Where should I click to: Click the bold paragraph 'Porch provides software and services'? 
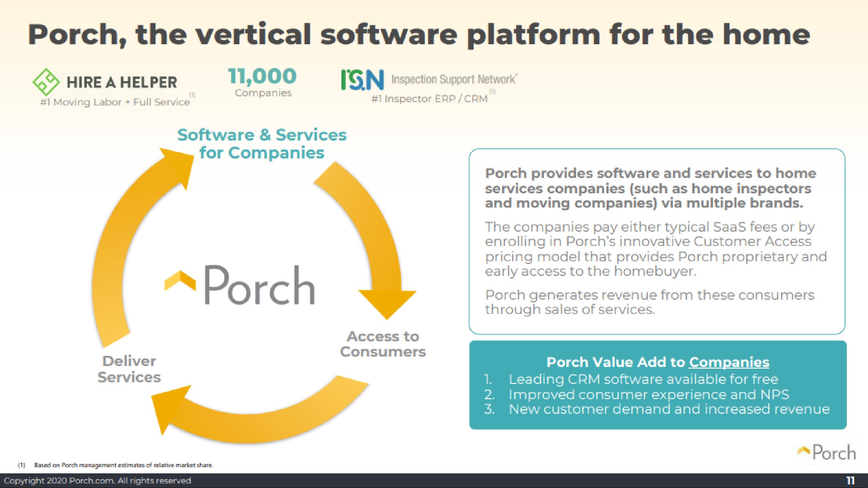click(650, 188)
